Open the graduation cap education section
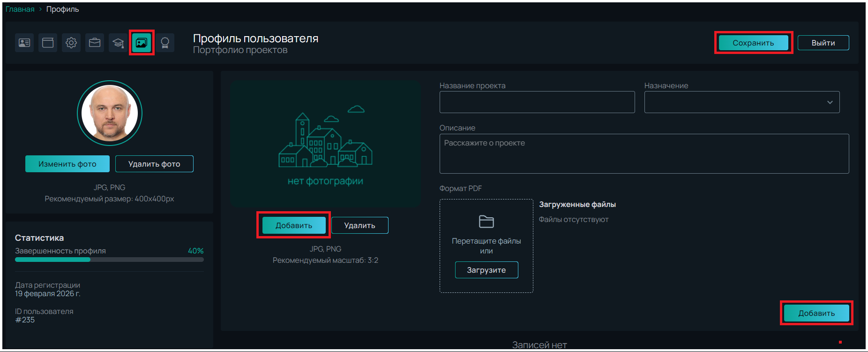This screenshot has width=868, height=352. [x=118, y=43]
